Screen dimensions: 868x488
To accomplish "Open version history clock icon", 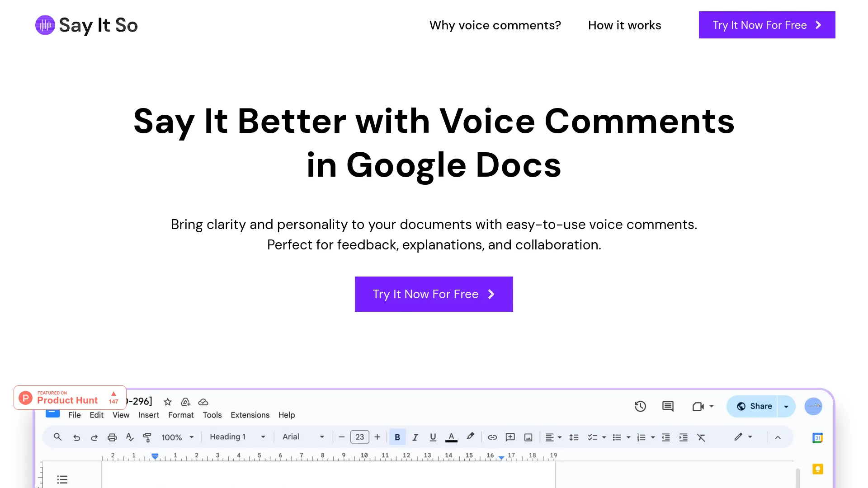I will coord(640,406).
